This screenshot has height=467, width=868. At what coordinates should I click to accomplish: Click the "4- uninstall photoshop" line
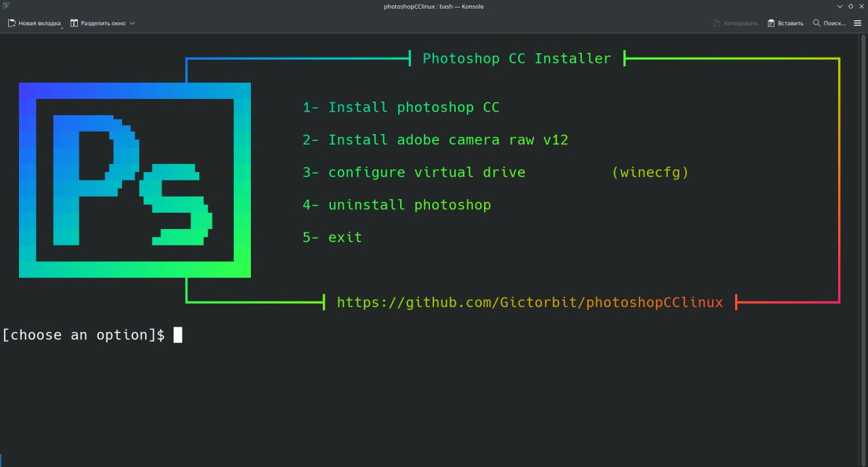397,205
